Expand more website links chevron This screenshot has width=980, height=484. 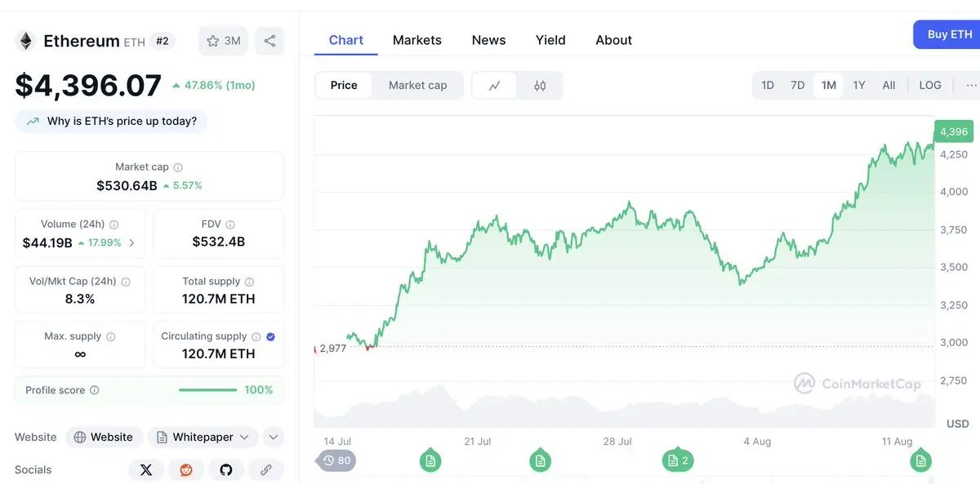pos(274,437)
